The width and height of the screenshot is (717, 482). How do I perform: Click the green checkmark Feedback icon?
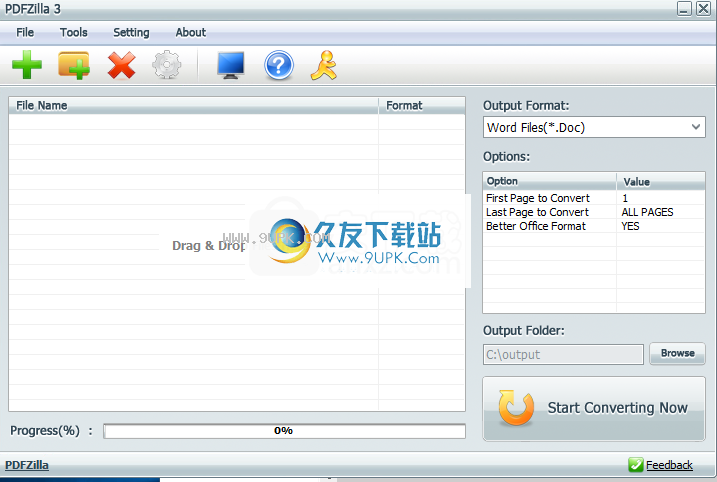click(636, 465)
